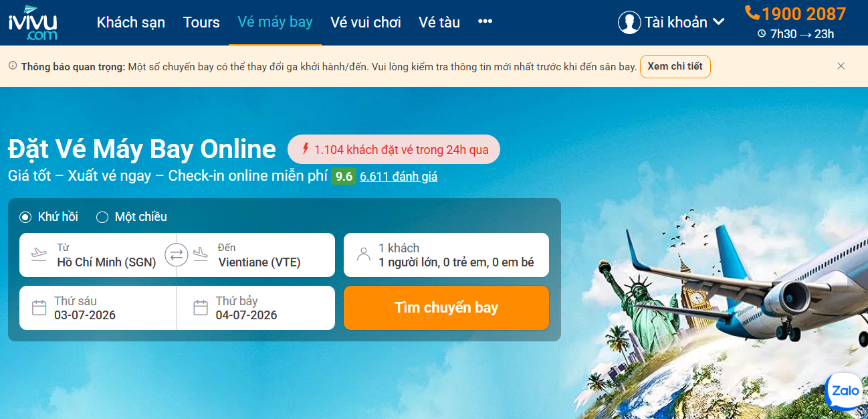This screenshot has width=868, height=419.
Task: Select the Một chiều radio option
Action: click(x=102, y=217)
